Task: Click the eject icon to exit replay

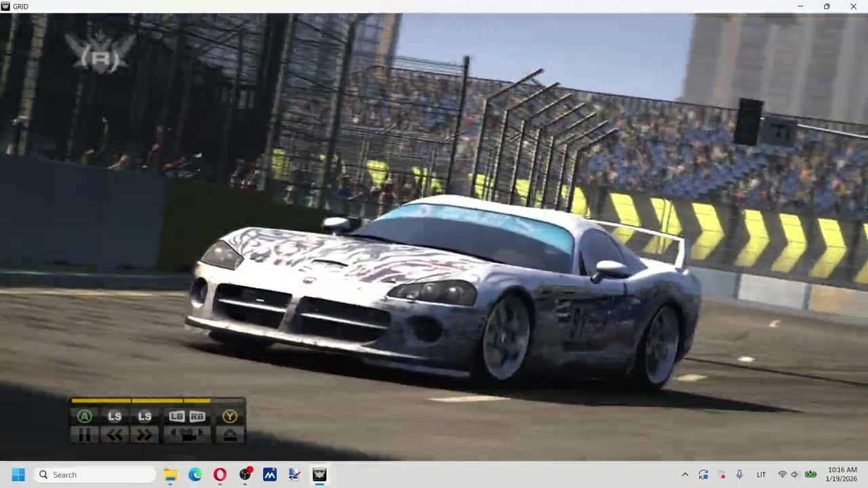Action: point(230,435)
